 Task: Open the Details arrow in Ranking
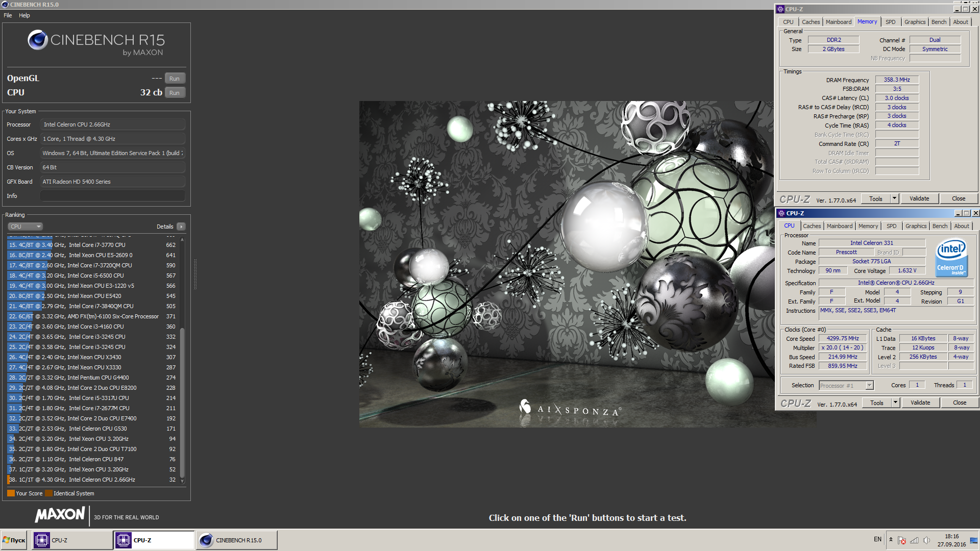(x=181, y=227)
